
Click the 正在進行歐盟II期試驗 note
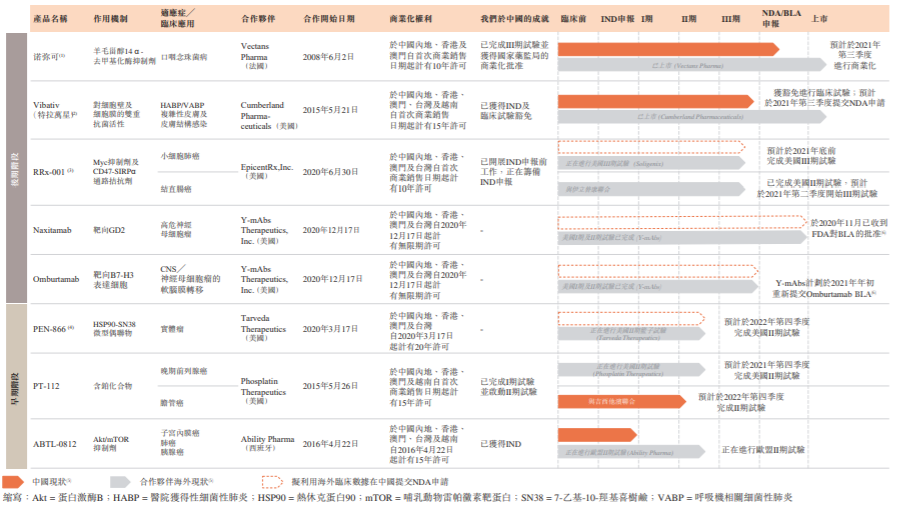[x=763, y=449]
